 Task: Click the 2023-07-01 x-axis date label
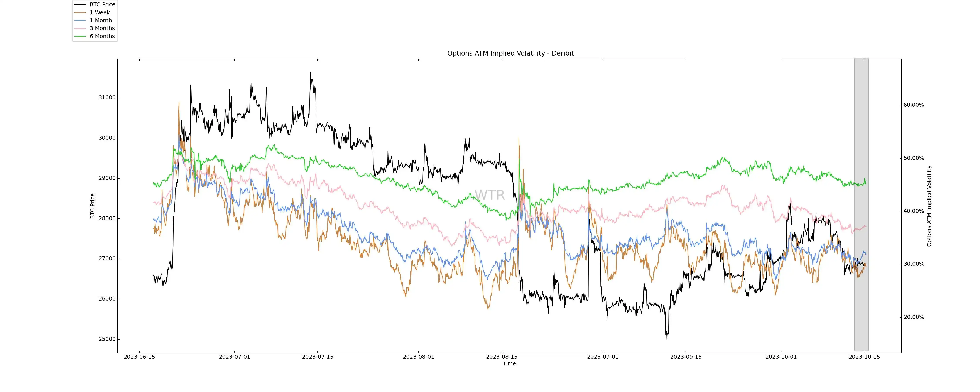pyautogui.click(x=234, y=357)
